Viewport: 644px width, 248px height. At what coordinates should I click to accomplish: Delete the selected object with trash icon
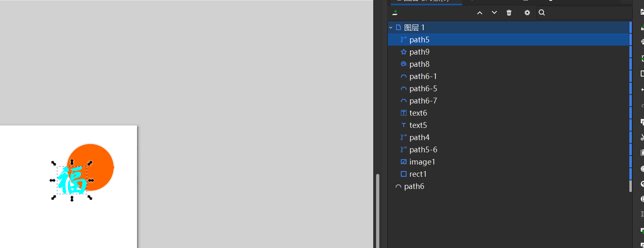click(x=509, y=13)
